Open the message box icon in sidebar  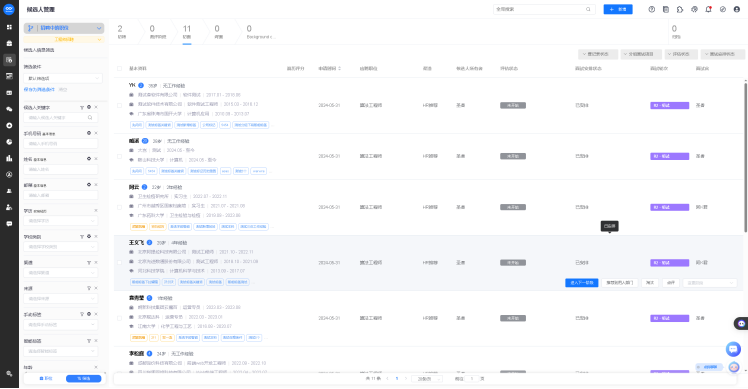[9, 223]
